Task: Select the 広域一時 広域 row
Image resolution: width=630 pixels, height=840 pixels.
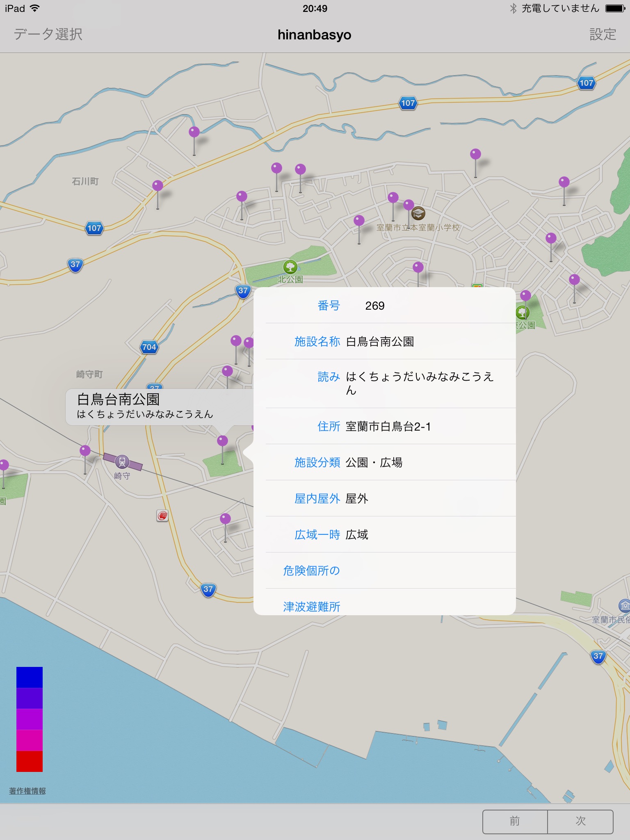Action: 385,534
